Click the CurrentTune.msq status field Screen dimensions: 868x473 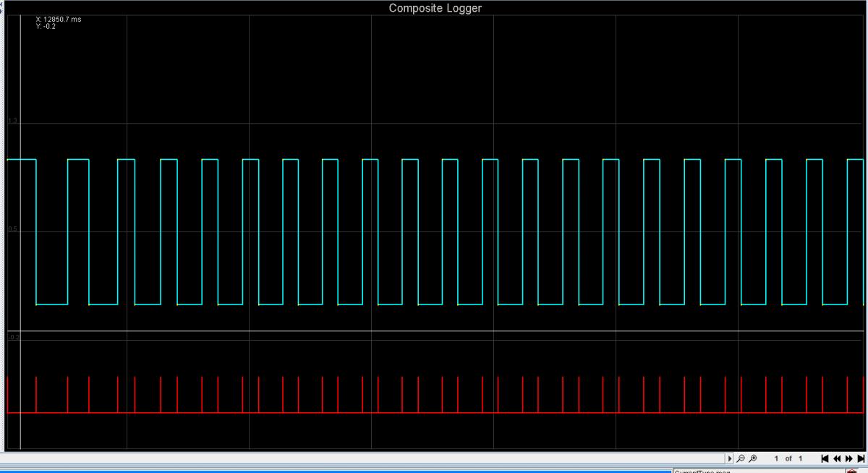702,471
